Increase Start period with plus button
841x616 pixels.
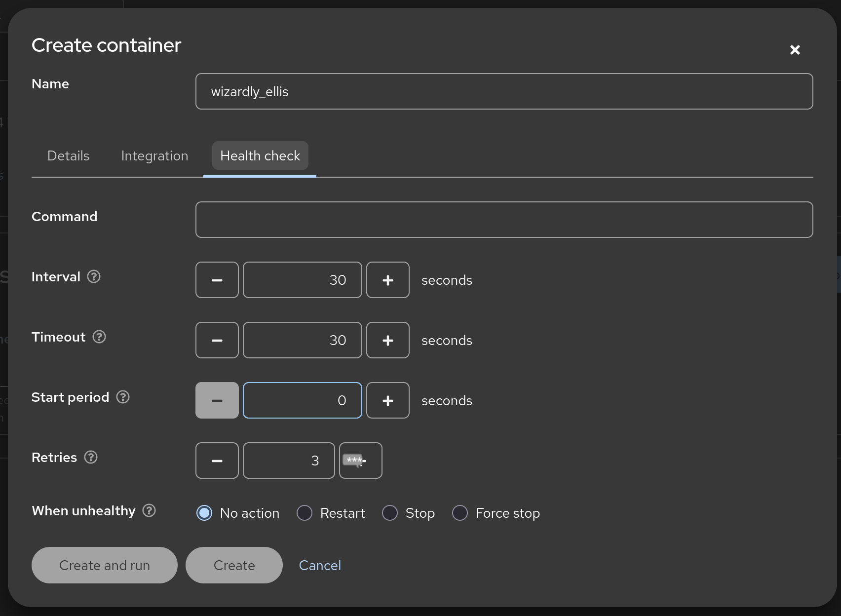388,400
